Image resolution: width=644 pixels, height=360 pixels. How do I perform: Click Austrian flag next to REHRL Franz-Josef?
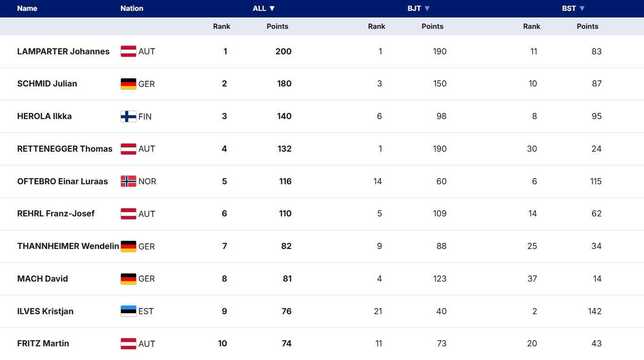pyautogui.click(x=129, y=214)
